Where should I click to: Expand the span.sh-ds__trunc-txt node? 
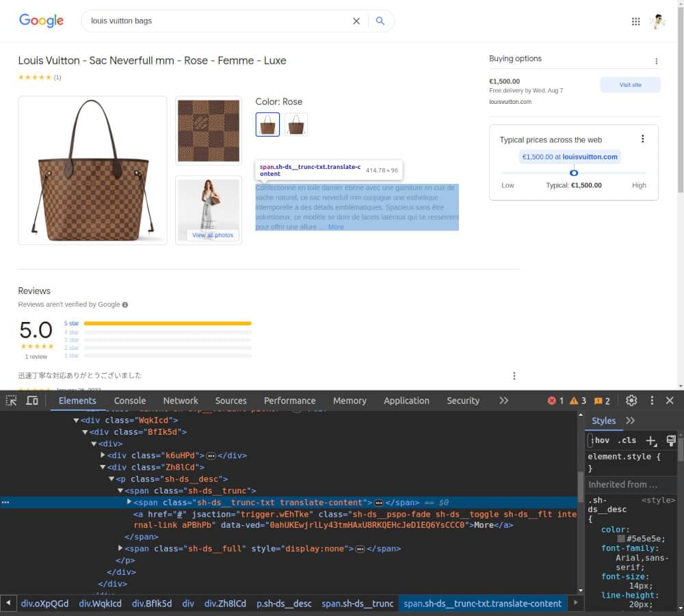tap(129, 502)
